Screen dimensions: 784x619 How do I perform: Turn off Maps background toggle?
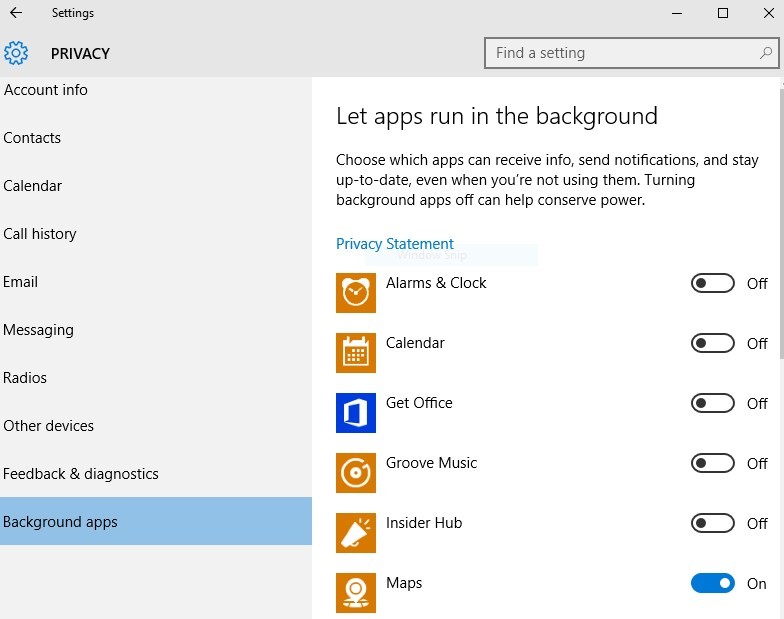coord(712,583)
